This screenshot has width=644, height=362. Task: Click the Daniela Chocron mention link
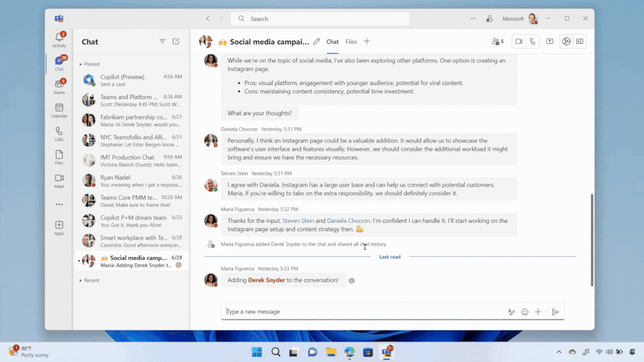coord(348,221)
